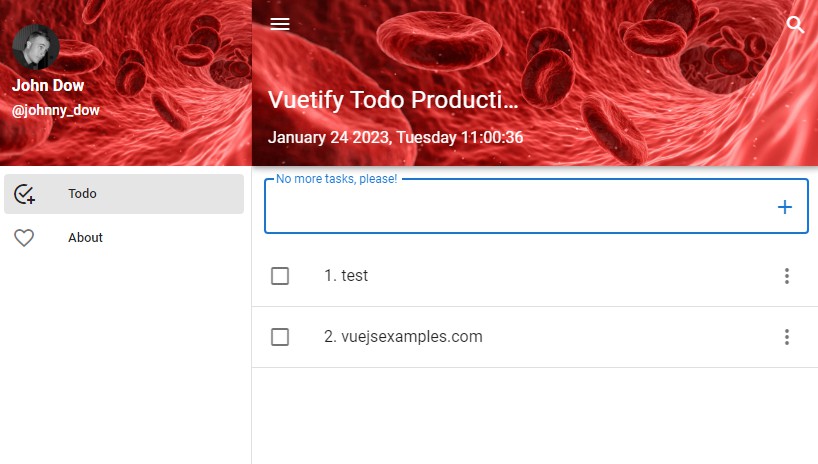Image resolution: width=818 pixels, height=464 pixels.
Task: Focus the 'No more tasks, please!' input field
Action: point(515,208)
